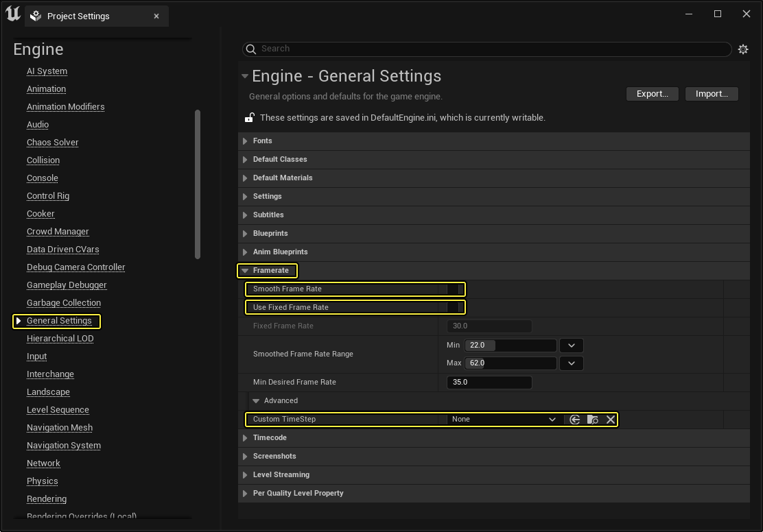
Task: Click the Unreal Engine logo icon
Action: click(12, 14)
